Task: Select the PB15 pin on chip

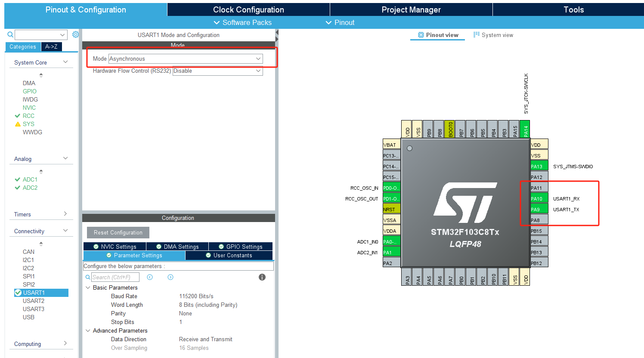Action: click(539, 231)
